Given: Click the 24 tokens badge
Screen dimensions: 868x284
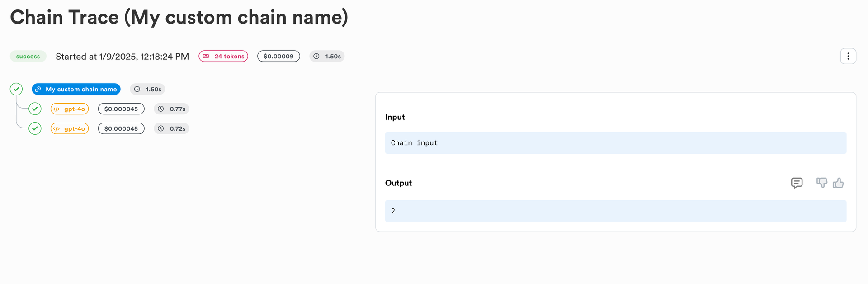Looking at the screenshot, I should (223, 57).
